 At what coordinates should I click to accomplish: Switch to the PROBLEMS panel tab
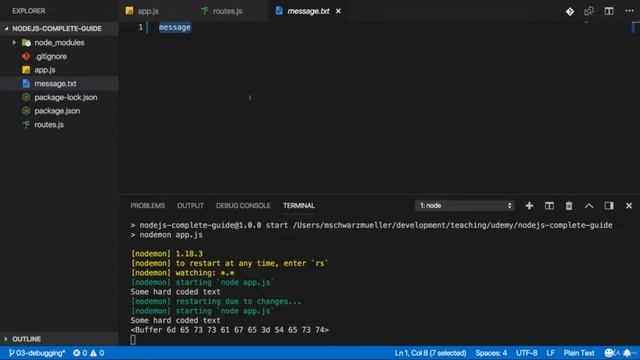point(148,205)
